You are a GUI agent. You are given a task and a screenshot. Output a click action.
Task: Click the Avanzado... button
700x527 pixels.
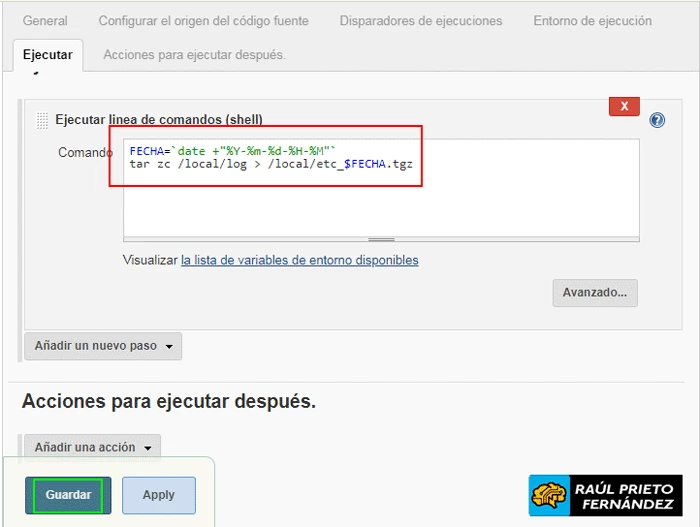595,293
